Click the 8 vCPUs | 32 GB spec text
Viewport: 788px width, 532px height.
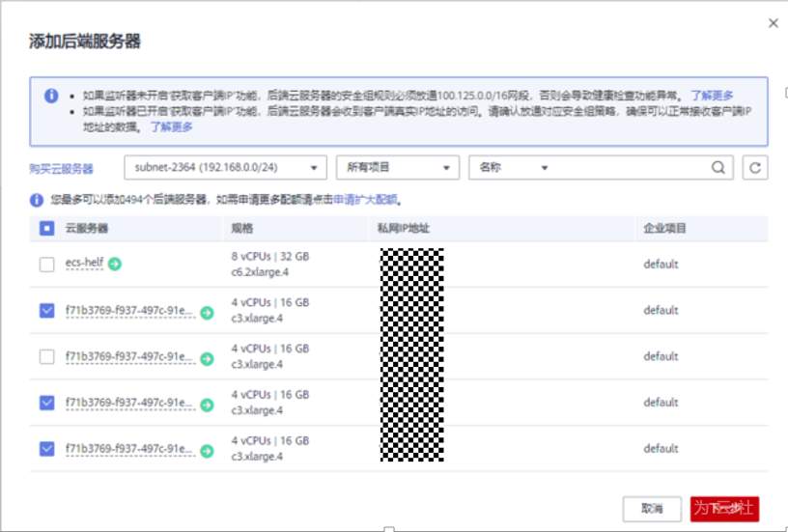click(270, 257)
